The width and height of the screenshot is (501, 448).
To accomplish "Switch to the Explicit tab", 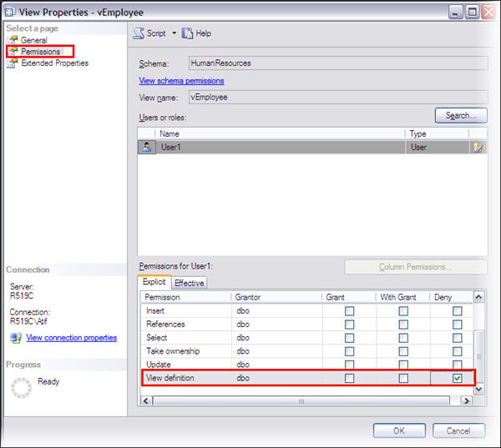I will coord(154,283).
